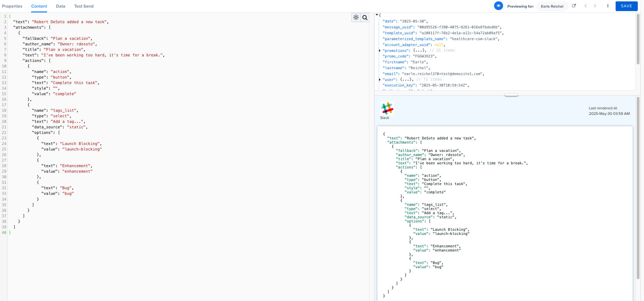Click "static" data_source value in editor
Viewport: 644px width, 301px height.
pos(76,127)
